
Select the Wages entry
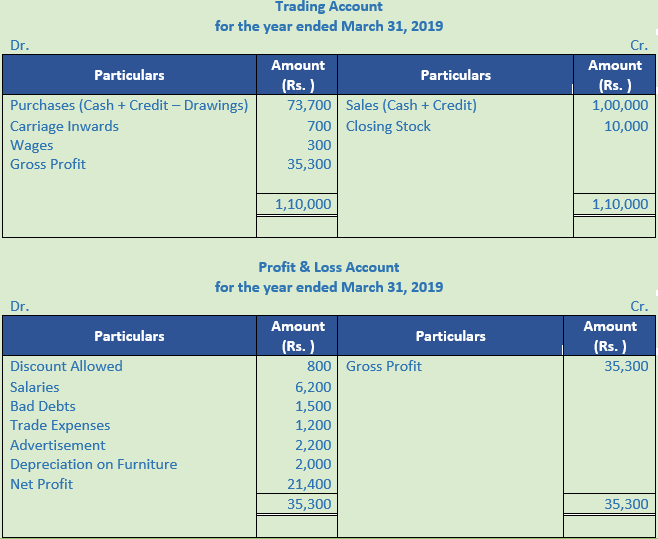click(x=32, y=145)
